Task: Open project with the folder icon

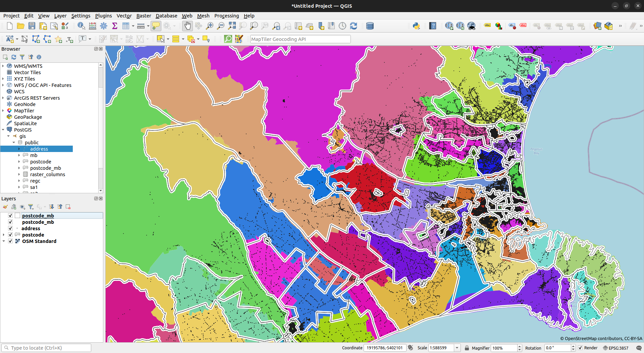Action: [x=21, y=26]
